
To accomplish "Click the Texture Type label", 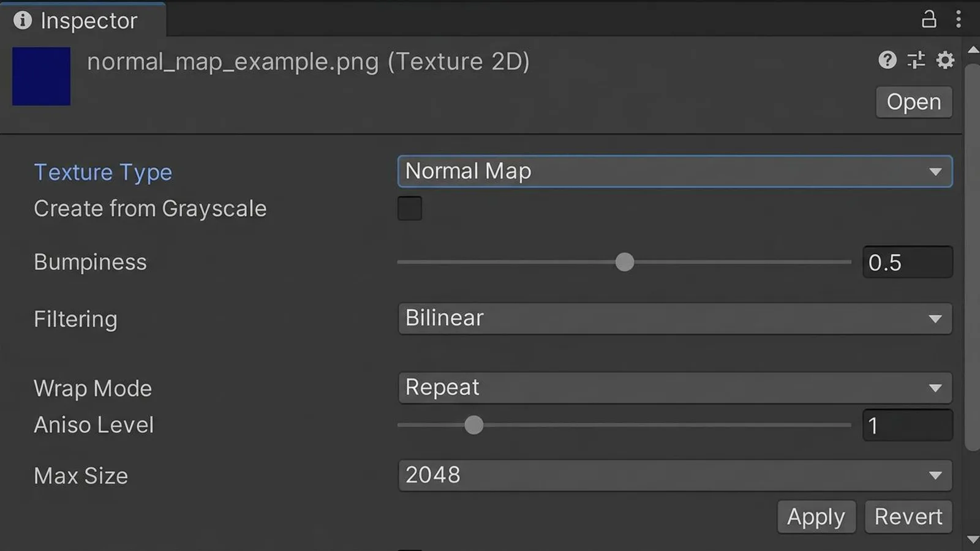I will [x=103, y=172].
